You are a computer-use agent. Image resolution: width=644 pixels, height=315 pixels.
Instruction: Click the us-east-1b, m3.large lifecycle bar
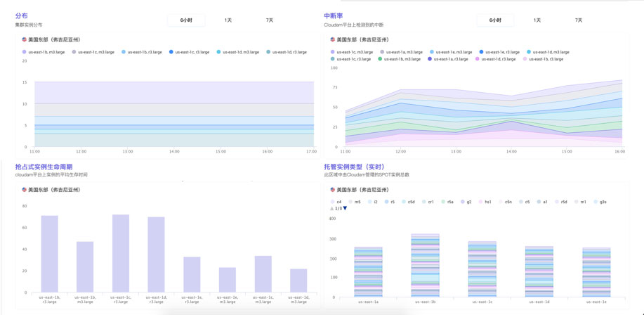coord(85,267)
